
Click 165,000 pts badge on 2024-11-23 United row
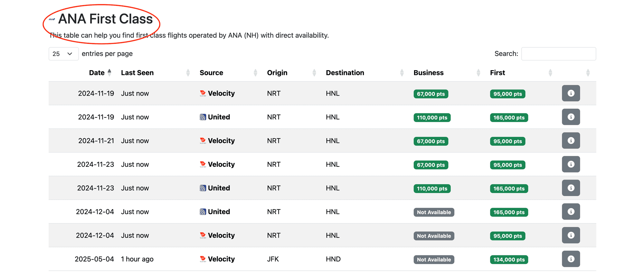tap(509, 189)
